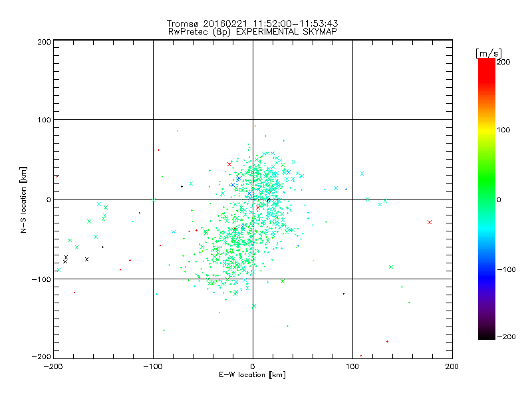Click the isolated red X marker at far right

430,222
